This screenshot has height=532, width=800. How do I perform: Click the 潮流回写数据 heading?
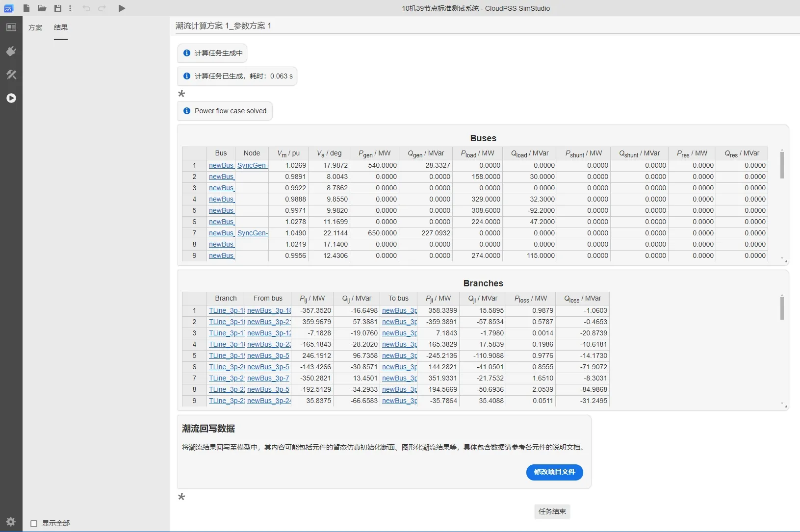coord(208,429)
